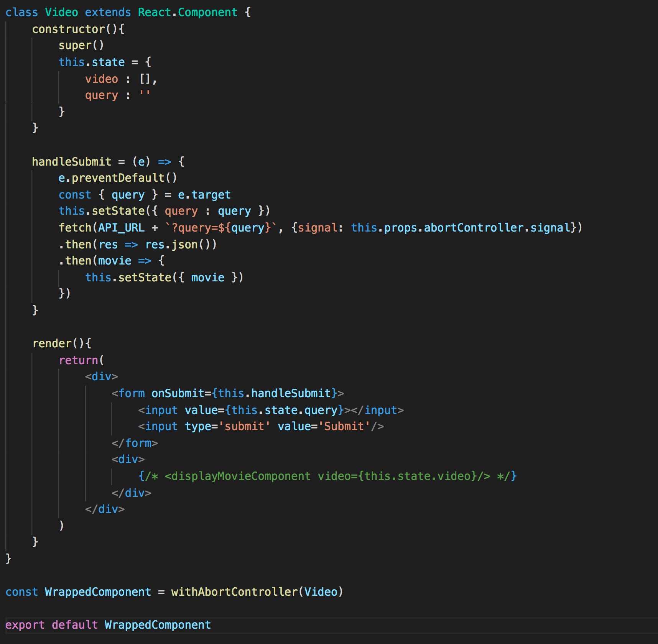
Task: Click the 'submit' type string
Action: 244,426
